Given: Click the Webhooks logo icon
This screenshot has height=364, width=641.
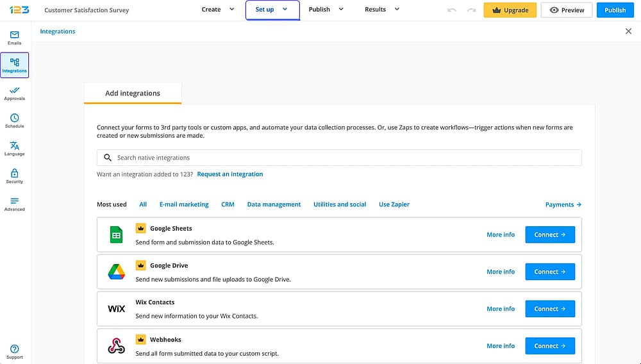Looking at the screenshot, I should (x=116, y=345).
